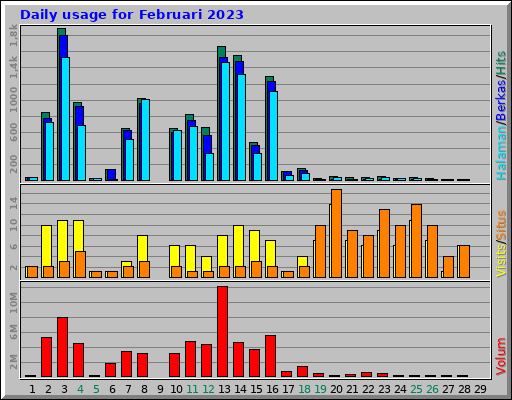
Task: Click the cyan hits bar for day 13
Action: click(226, 121)
